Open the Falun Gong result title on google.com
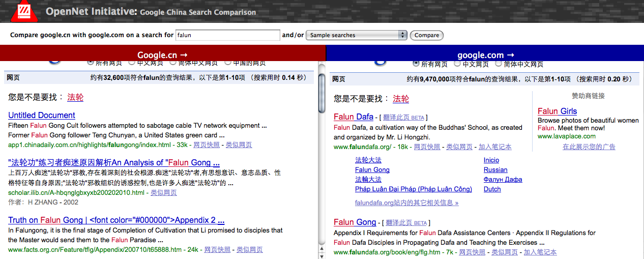 coord(355,222)
